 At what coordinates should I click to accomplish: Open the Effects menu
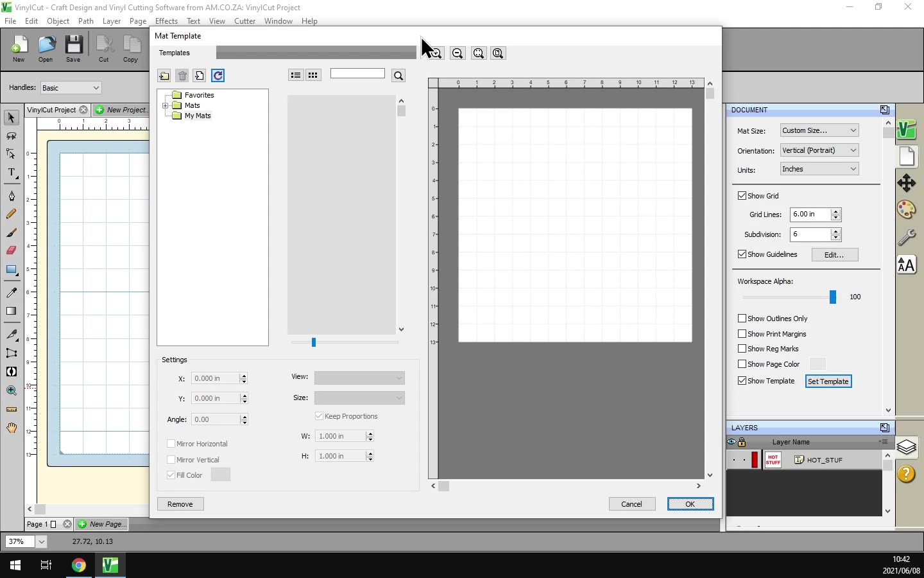pos(166,21)
